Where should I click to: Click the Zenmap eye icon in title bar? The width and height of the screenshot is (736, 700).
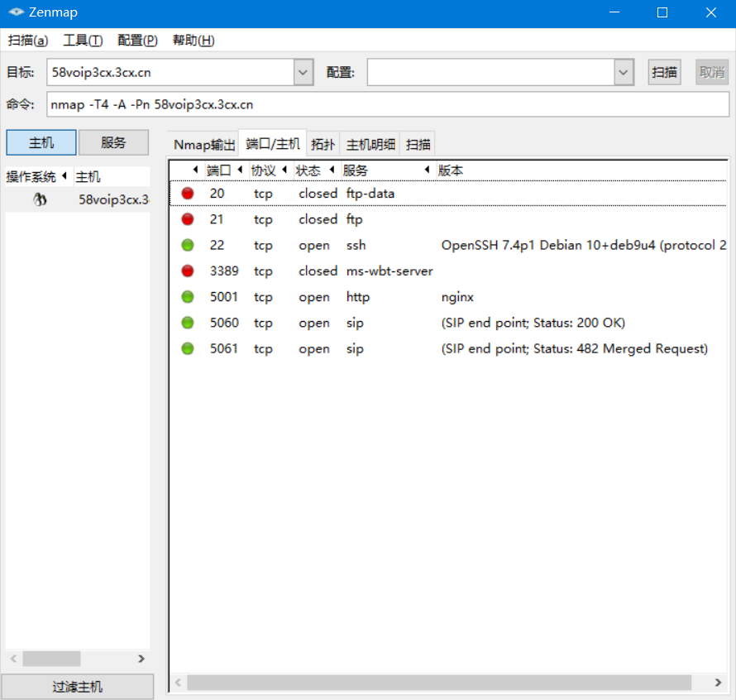coord(16,12)
